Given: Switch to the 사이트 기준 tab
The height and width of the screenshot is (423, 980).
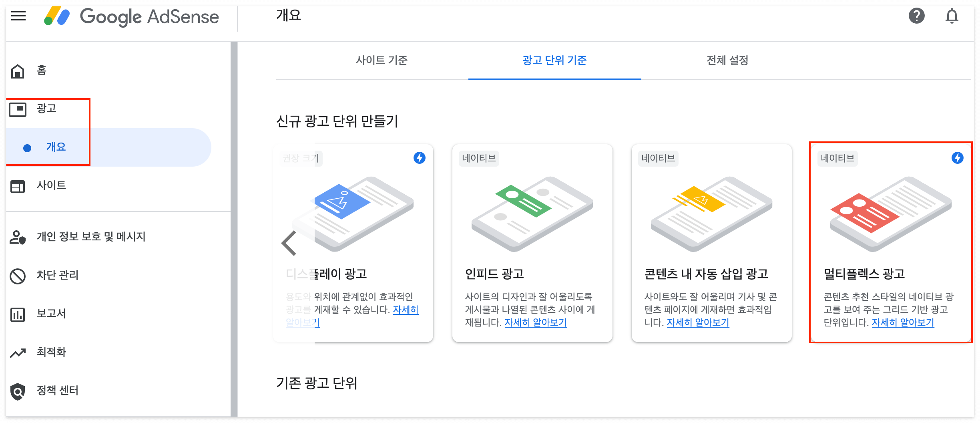Looking at the screenshot, I should pos(383,61).
